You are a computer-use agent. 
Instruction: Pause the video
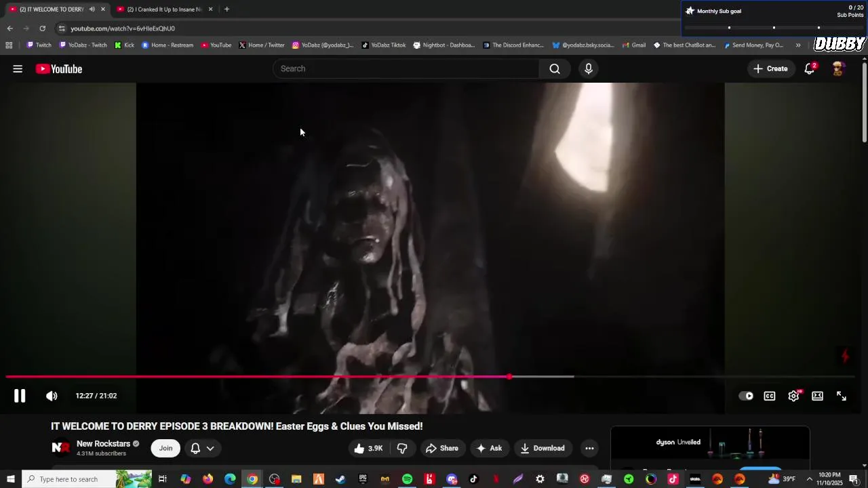coord(20,396)
